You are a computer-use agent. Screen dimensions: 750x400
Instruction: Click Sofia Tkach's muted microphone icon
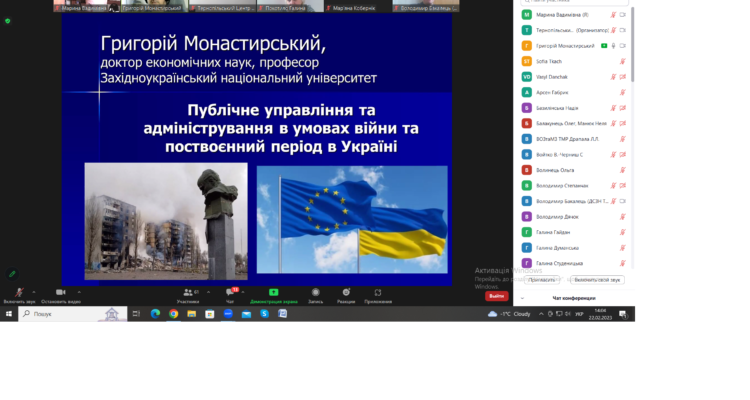click(x=623, y=61)
